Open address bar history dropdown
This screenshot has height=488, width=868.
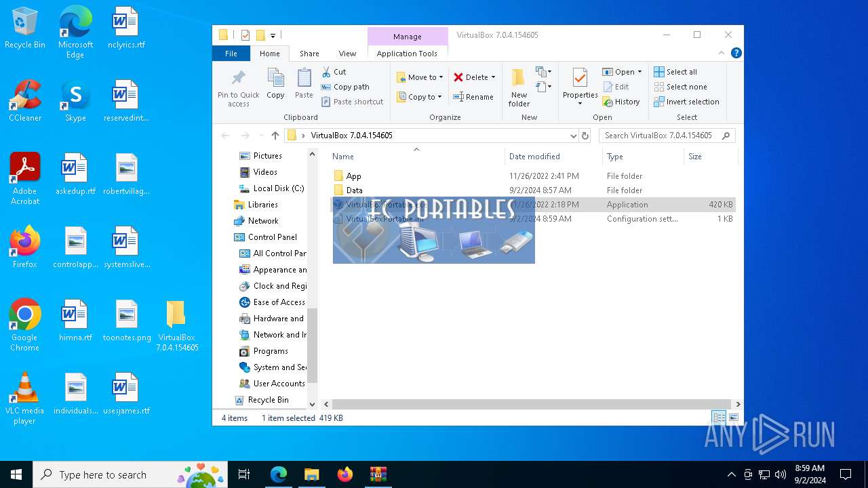(574, 136)
